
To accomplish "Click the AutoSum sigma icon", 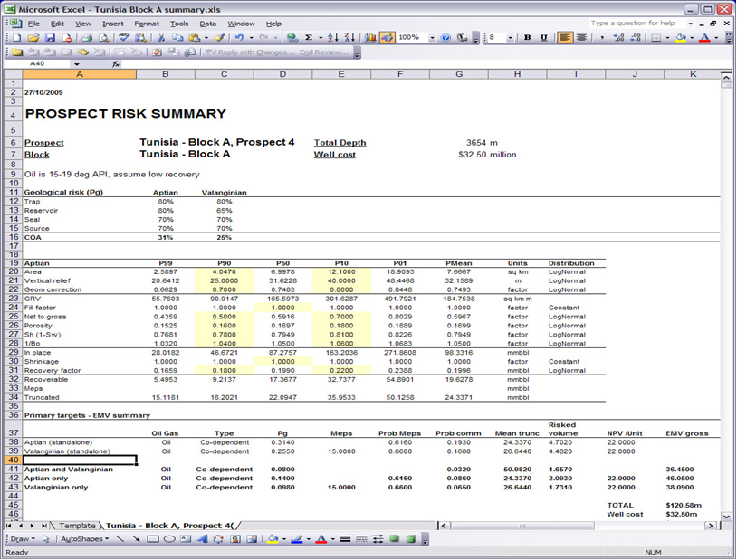I will pyautogui.click(x=309, y=38).
